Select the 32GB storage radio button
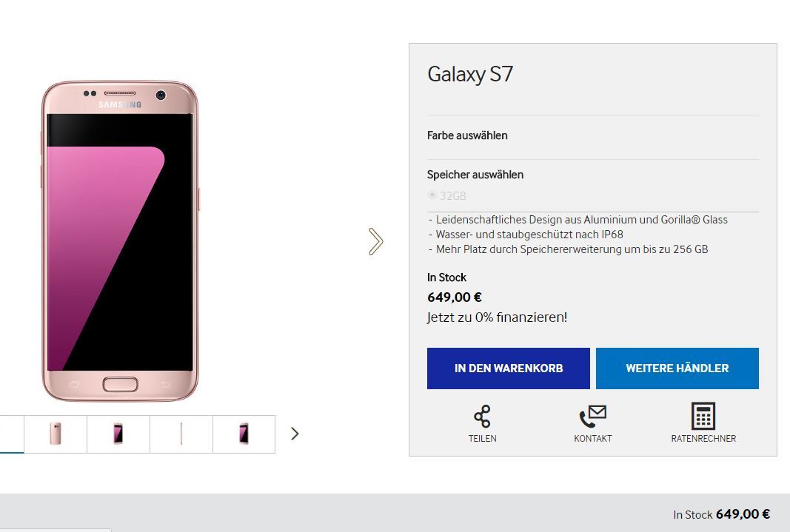The height and width of the screenshot is (532, 790). 432,195
